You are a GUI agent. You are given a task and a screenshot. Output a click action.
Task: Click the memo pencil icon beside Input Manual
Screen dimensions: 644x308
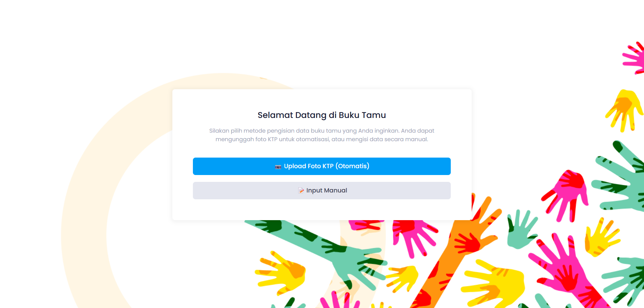[x=301, y=190]
